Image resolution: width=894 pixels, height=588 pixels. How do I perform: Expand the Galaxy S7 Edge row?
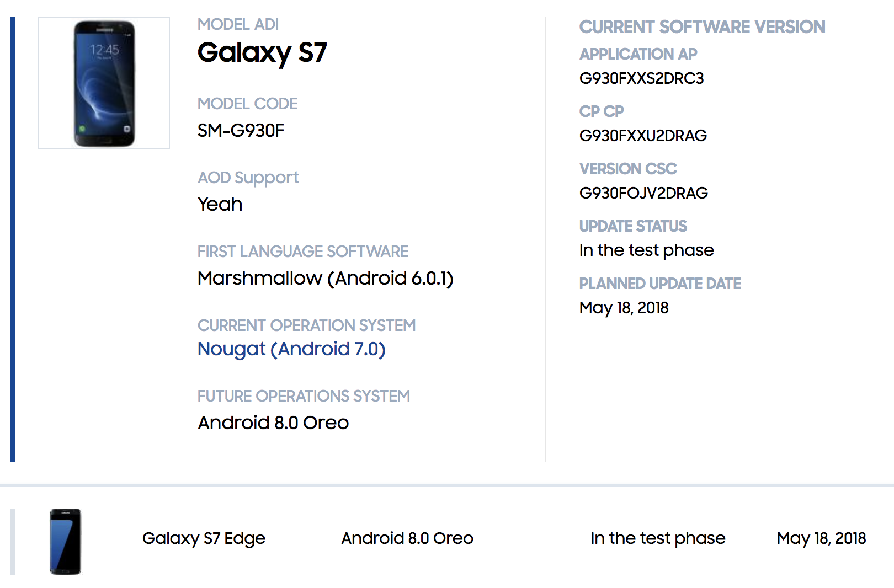click(203, 538)
